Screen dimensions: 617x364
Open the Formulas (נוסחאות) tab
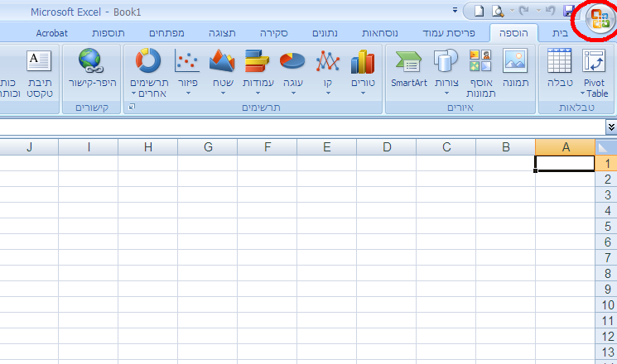[380, 33]
